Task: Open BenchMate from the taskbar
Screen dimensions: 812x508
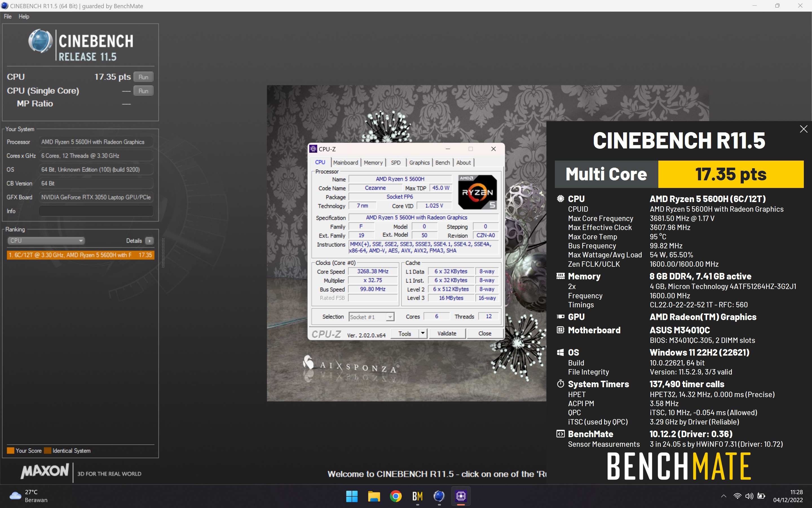Action: click(x=417, y=496)
